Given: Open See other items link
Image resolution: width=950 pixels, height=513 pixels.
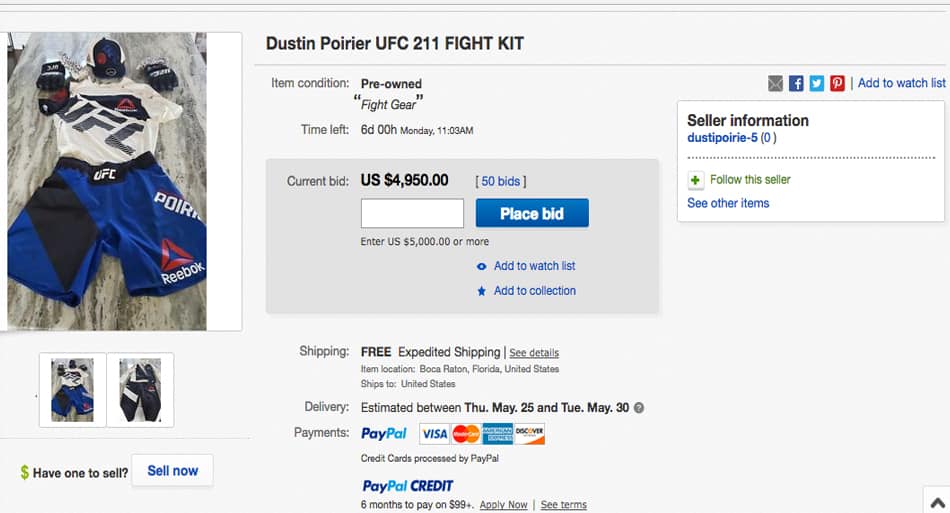Looking at the screenshot, I should tap(728, 203).
